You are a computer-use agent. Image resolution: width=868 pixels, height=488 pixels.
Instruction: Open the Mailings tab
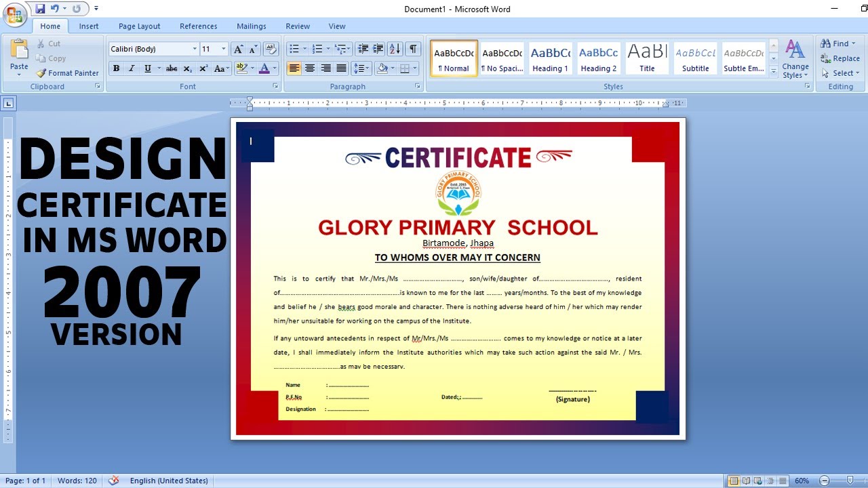click(x=252, y=26)
